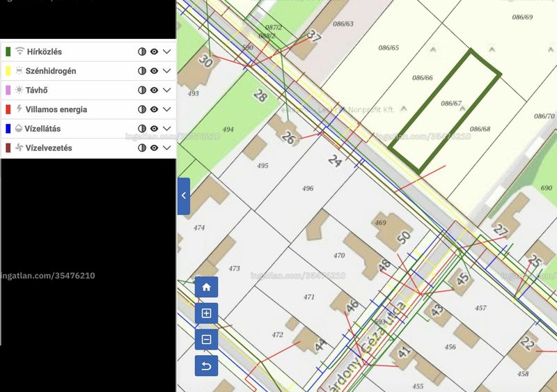The width and height of the screenshot is (557, 392).
Task: Toggle Villamos energia layer visibility eye
Action: point(154,109)
